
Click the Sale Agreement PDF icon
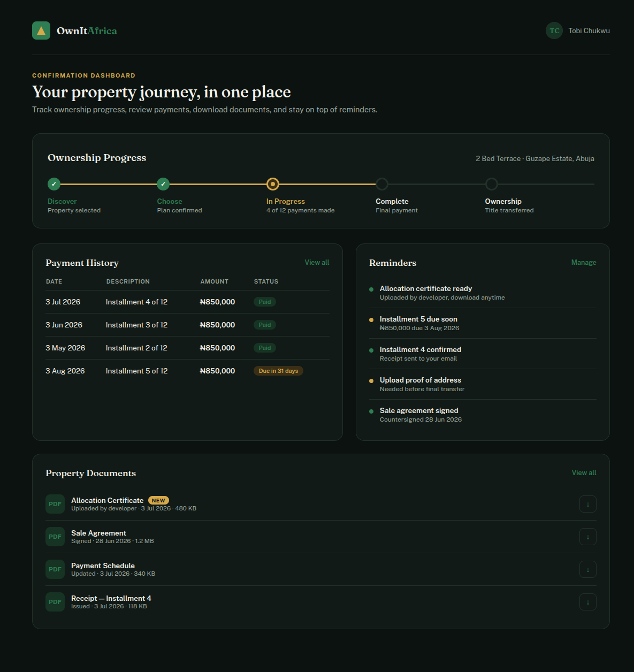pos(55,537)
